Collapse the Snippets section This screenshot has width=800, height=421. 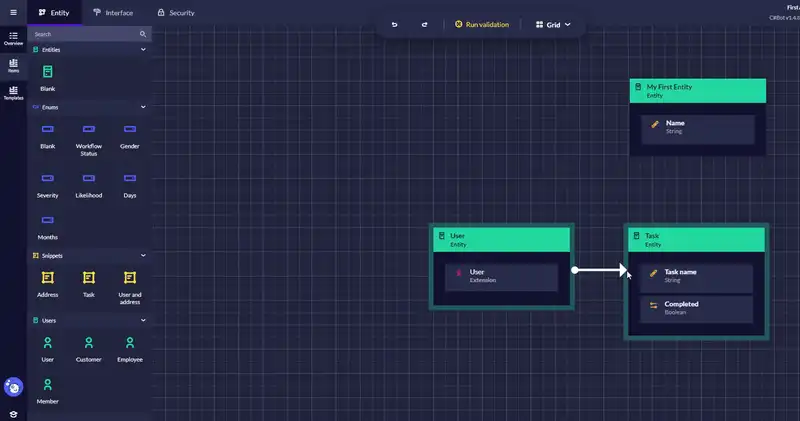click(x=143, y=255)
